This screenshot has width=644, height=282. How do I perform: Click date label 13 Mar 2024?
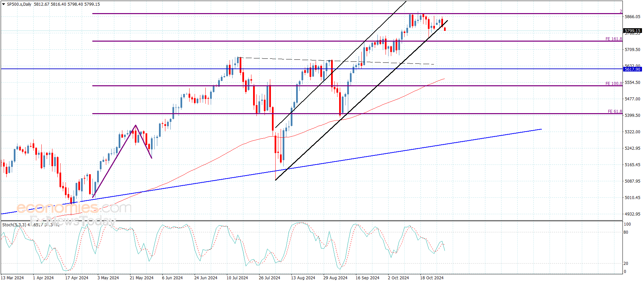pos(12,278)
